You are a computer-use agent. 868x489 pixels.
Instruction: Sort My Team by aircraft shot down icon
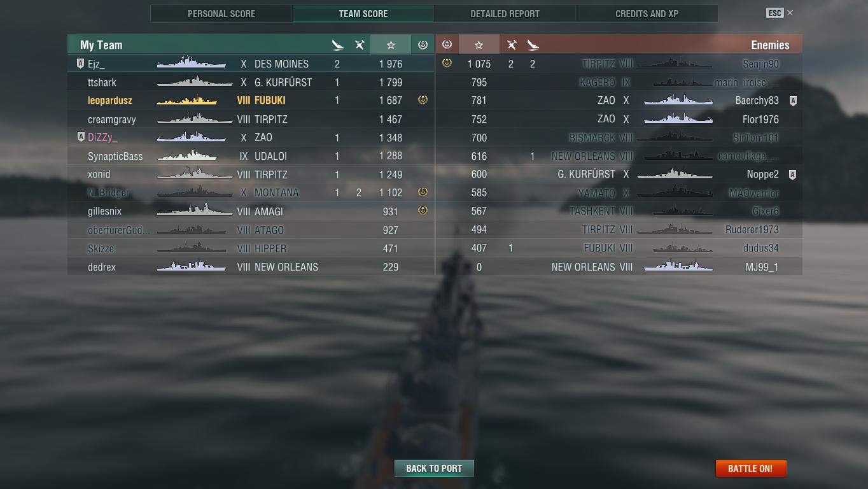tap(360, 45)
